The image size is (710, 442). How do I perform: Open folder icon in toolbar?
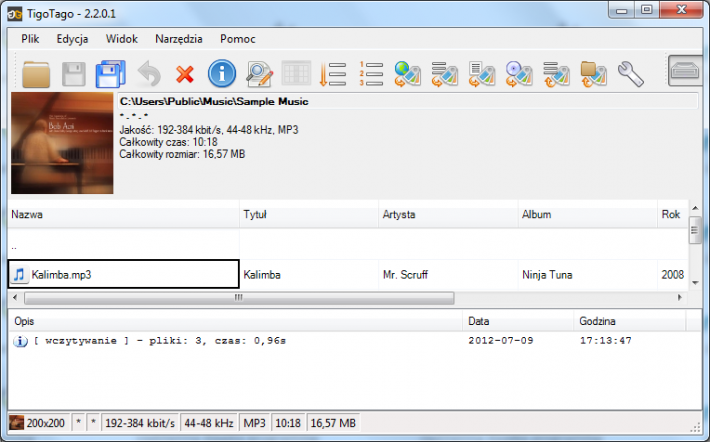(36, 74)
